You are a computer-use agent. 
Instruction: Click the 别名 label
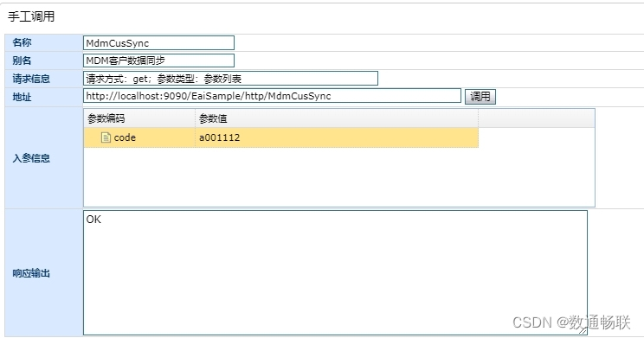(x=22, y=61)
